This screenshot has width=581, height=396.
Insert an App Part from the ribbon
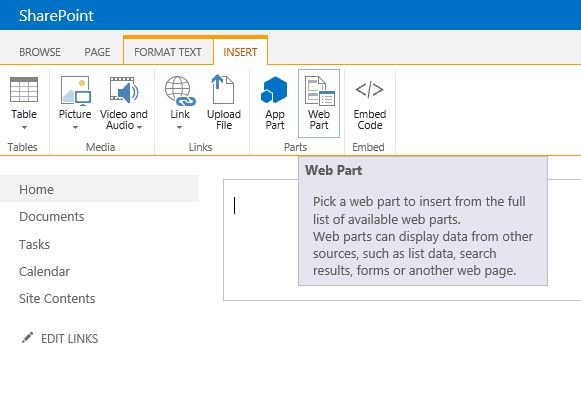click(x=274, y=90)
